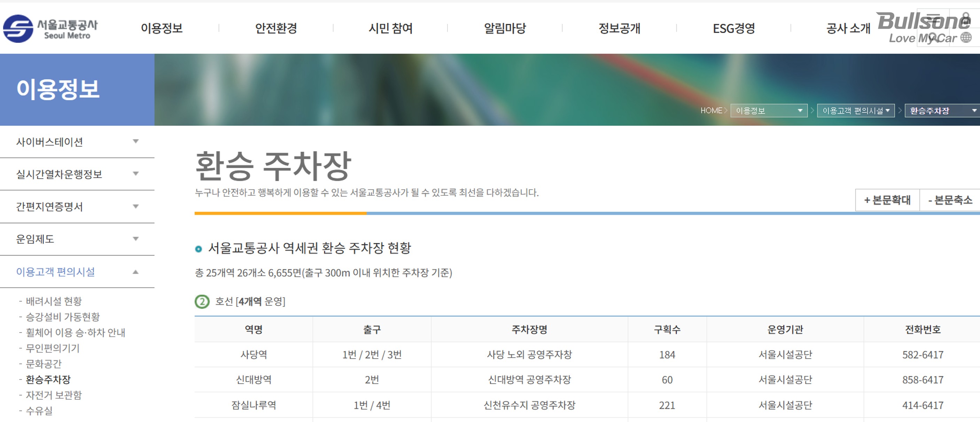Screen dimensions: 980x422
Task: Open the ESG경영 top menu
Action: [733, 28]
